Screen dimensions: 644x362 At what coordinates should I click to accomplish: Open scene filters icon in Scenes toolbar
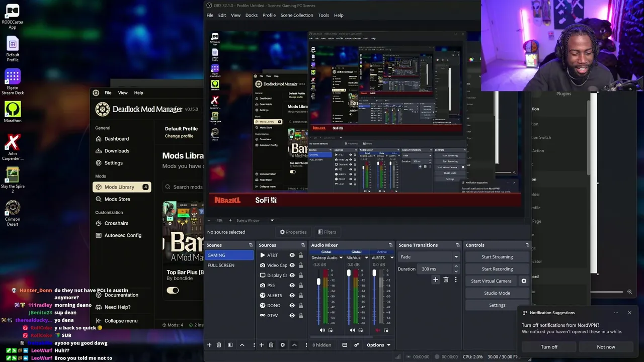[x=230, y=345]
